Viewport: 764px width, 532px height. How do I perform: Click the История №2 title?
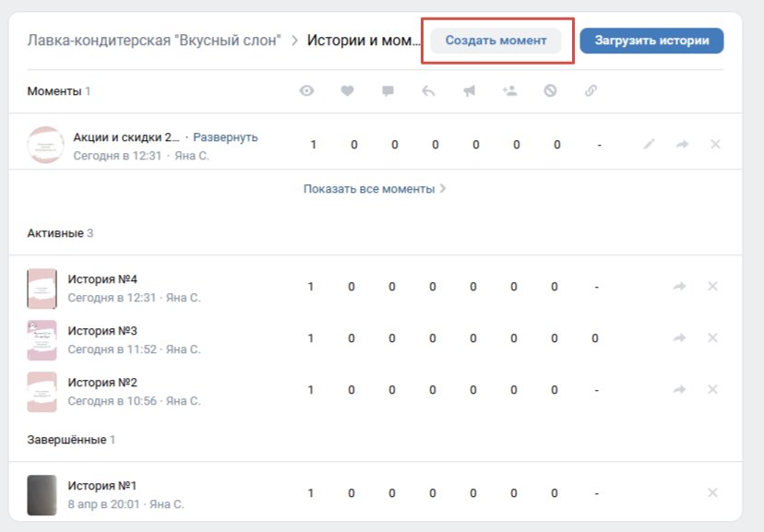click(102, 383)
